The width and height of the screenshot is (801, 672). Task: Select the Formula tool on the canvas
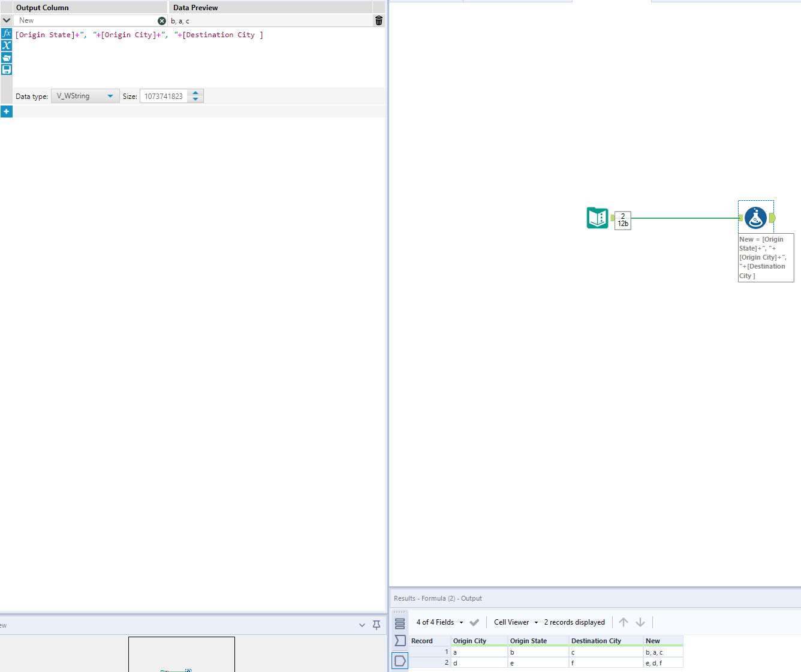point(755,218)
